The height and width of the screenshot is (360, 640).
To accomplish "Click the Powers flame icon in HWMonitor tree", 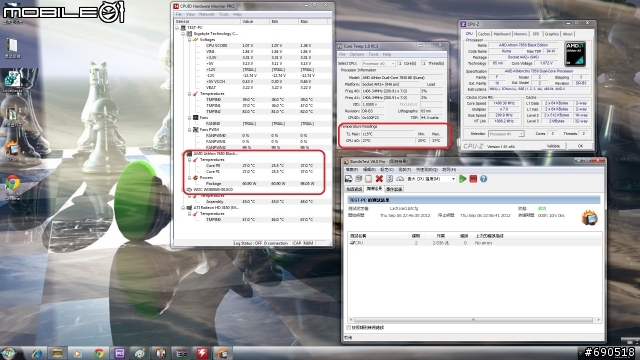I will [196, 178].
